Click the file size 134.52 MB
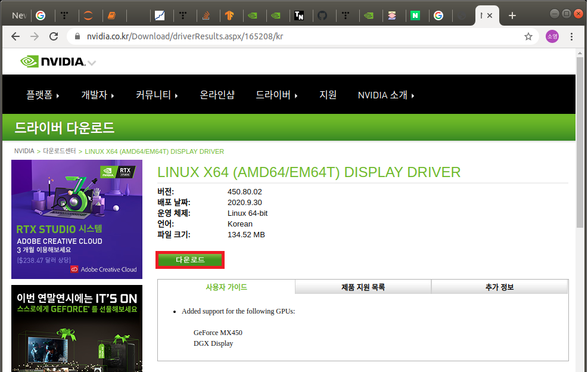 (x=246, y=235)
